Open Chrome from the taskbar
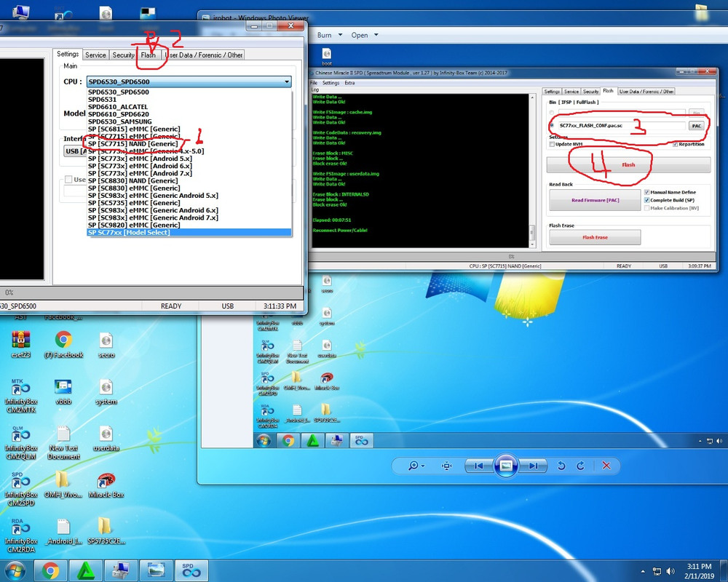The image size is (728, 582). click(51, 570)
